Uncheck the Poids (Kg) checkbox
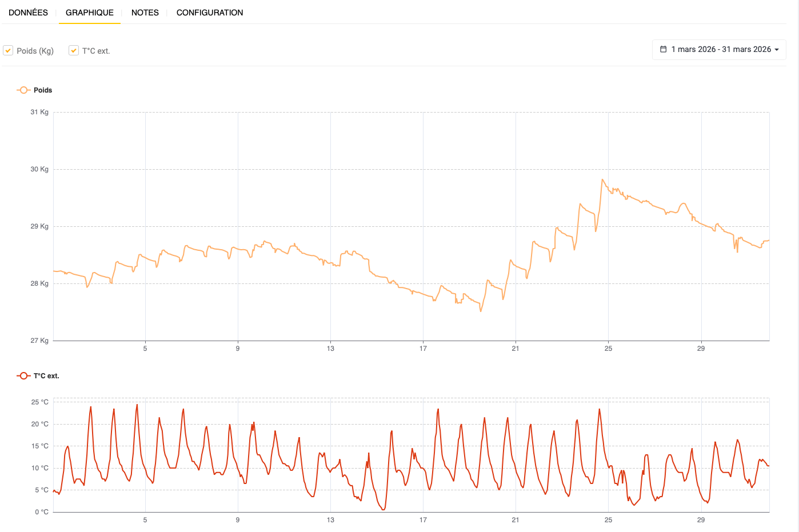 [8, 50]
